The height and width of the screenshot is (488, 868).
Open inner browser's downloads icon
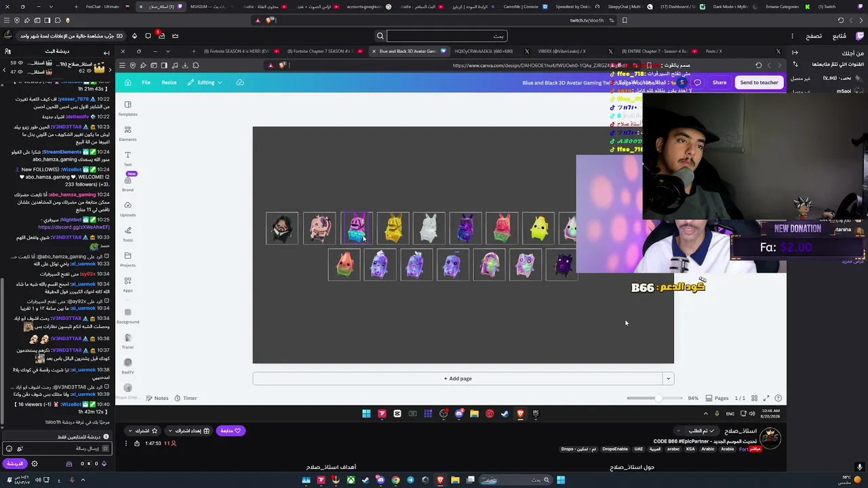click(x=185, y=66)
